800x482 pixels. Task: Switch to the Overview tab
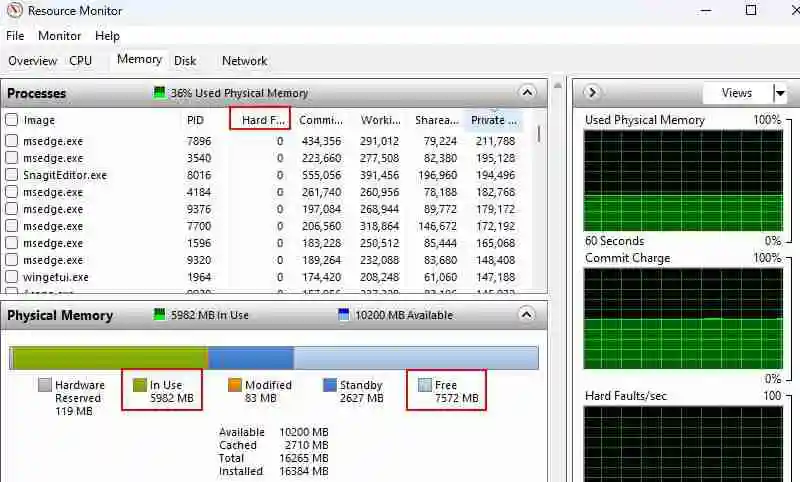coord(32,61)
